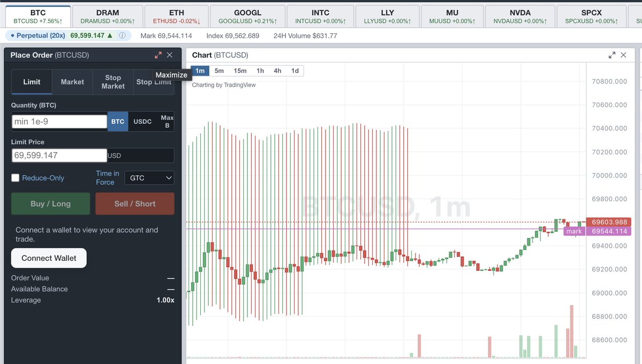Screen dimensions: 642x364
Task: Switch to Limit order type
Action: pyautogui.click(x=32, y=82)
